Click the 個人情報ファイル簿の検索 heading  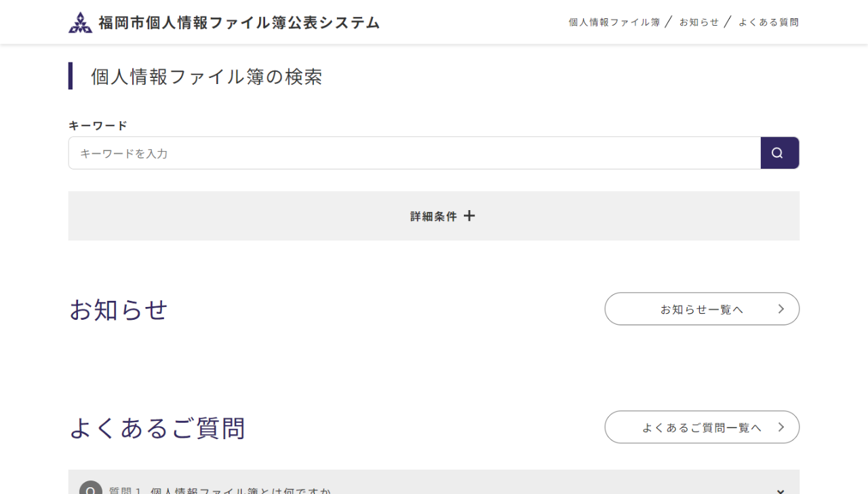pyautogui.click(x=207, y=77)
